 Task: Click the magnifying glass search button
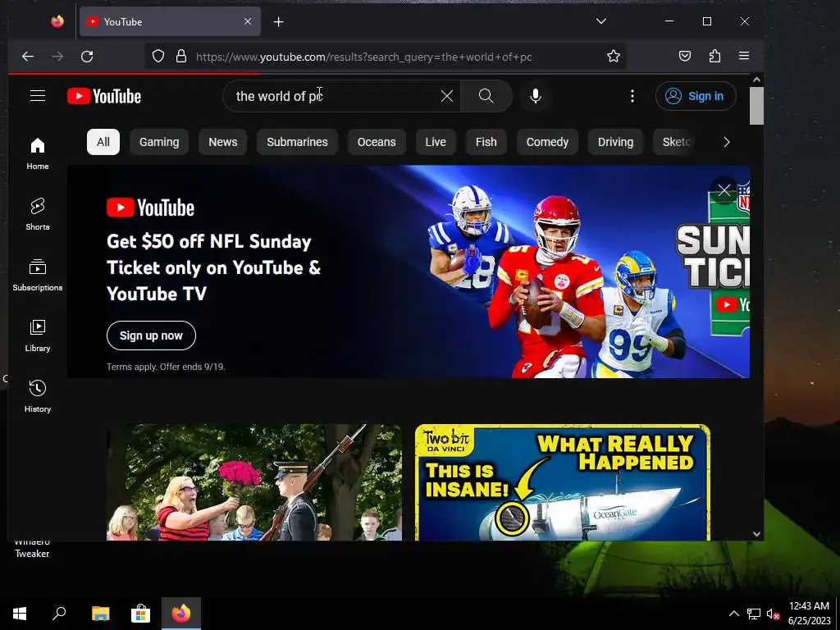(x=486, y=96)
